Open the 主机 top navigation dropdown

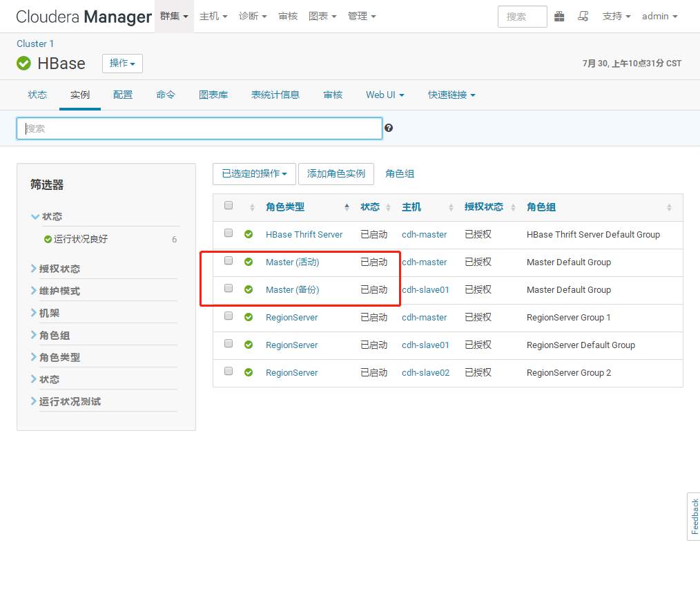[x=213, y=17]
